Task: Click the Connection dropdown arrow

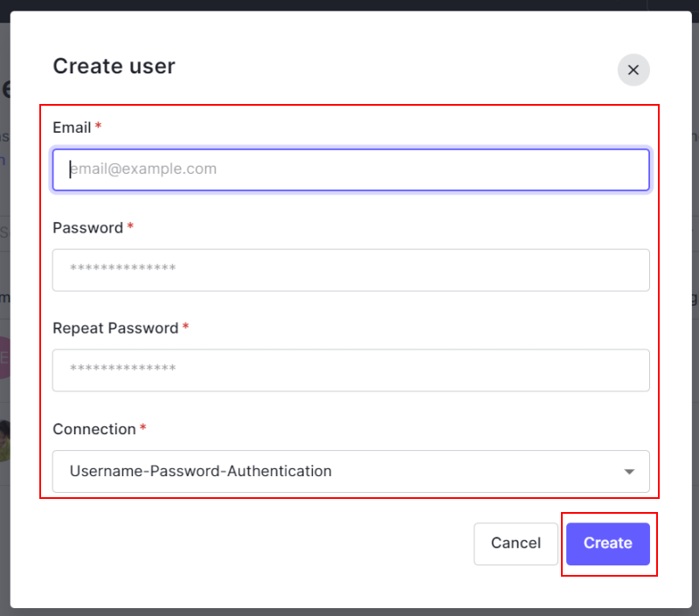Action: pyautogui.click(x=629, y=472)
